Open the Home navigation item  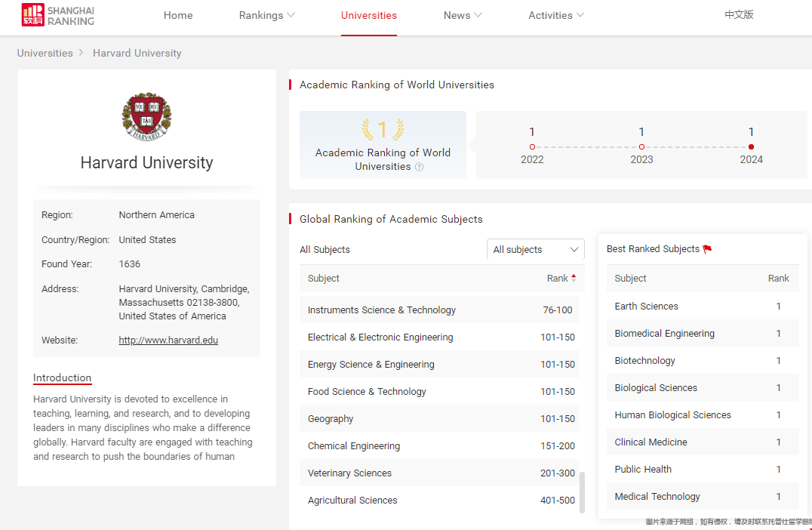[178, 16]
